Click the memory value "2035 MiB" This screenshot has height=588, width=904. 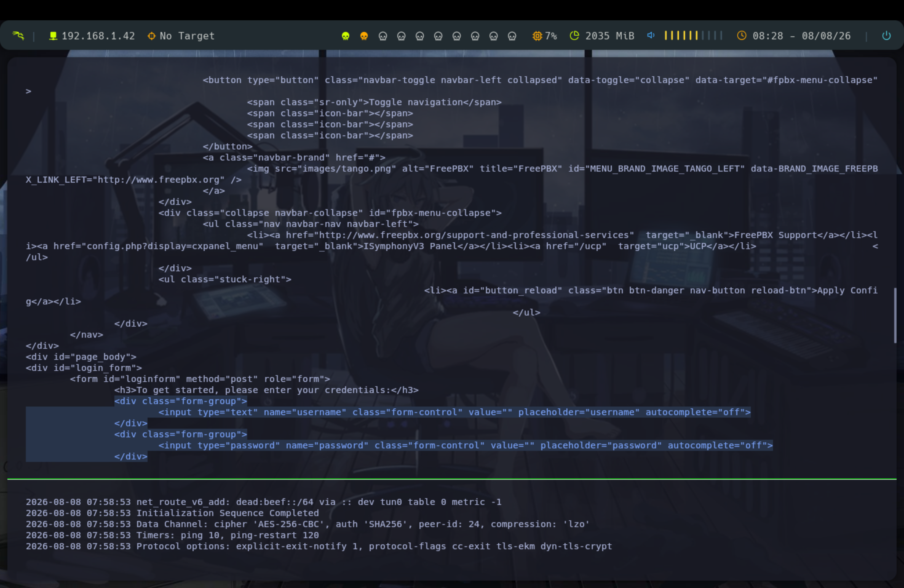point(610,36)
